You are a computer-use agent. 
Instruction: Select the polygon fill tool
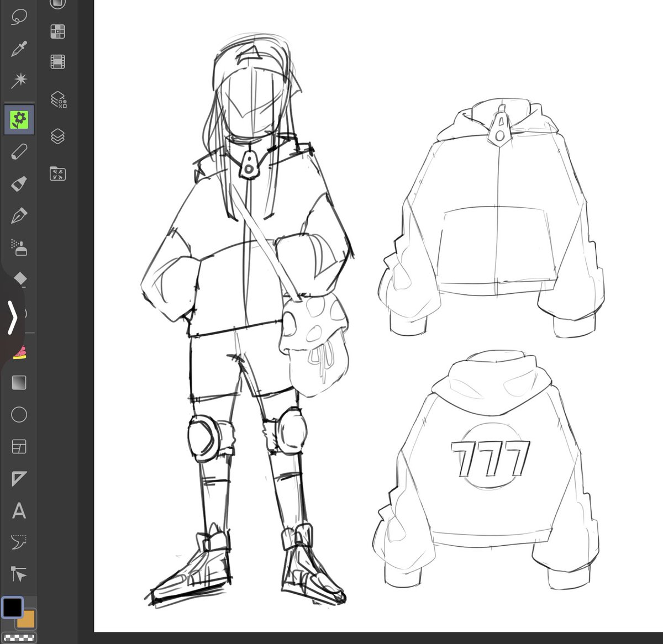click(20, 478)
